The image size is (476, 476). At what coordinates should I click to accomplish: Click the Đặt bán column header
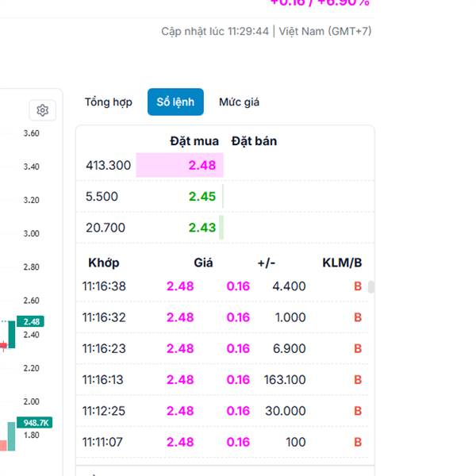pyautogui.click(x=254, y=141)
